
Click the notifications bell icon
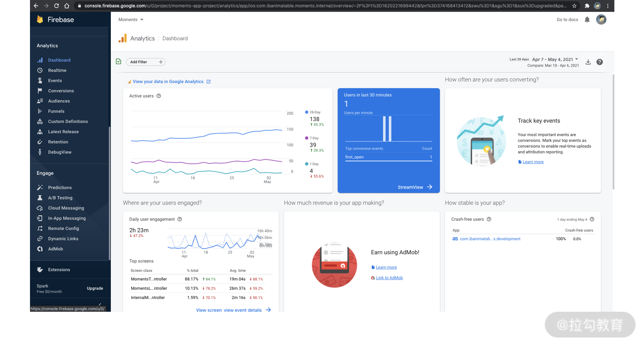pos(587,19)
